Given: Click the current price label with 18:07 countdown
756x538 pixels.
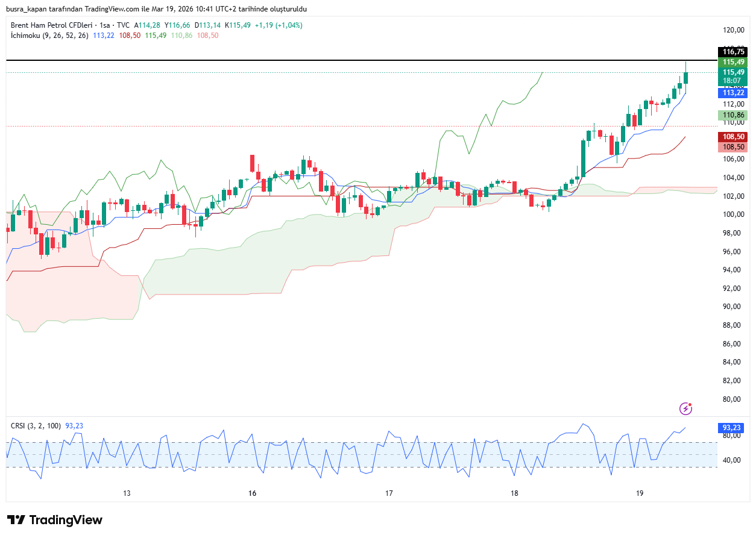Looking at the screenshot, I should pyautogui.click(x=733, y=77).
